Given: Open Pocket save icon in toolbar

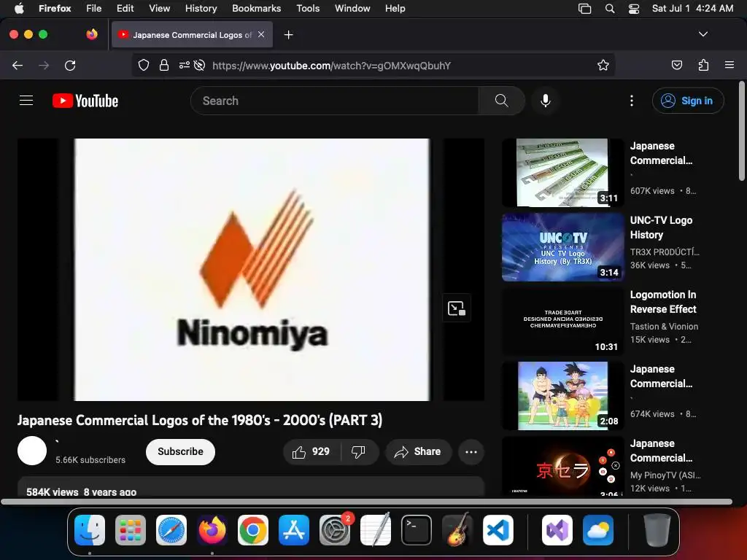Looking at the screenshot, I should point(677,65).
